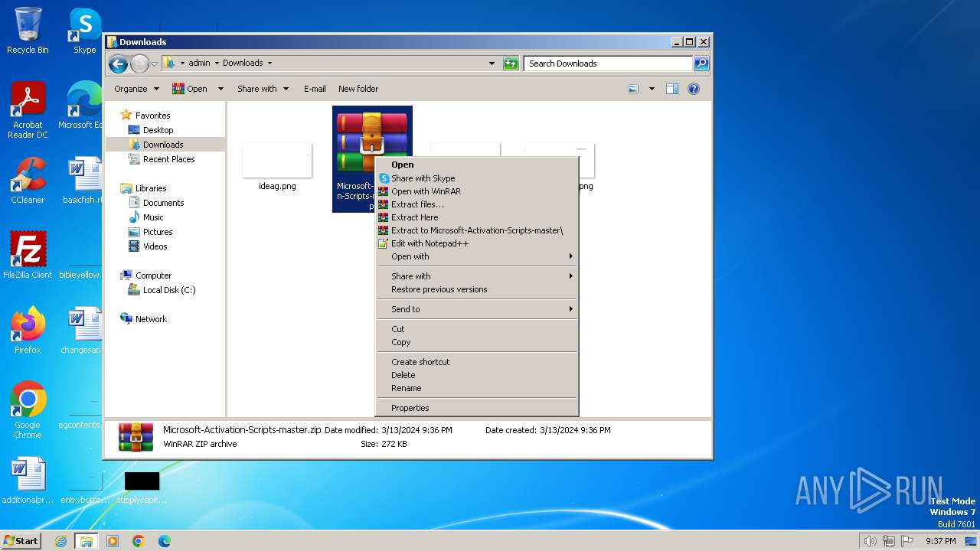This screenshot has height=551, width=980.
Task: Open FileZilla Client desktop icon
Action: [x=28, y=256]
